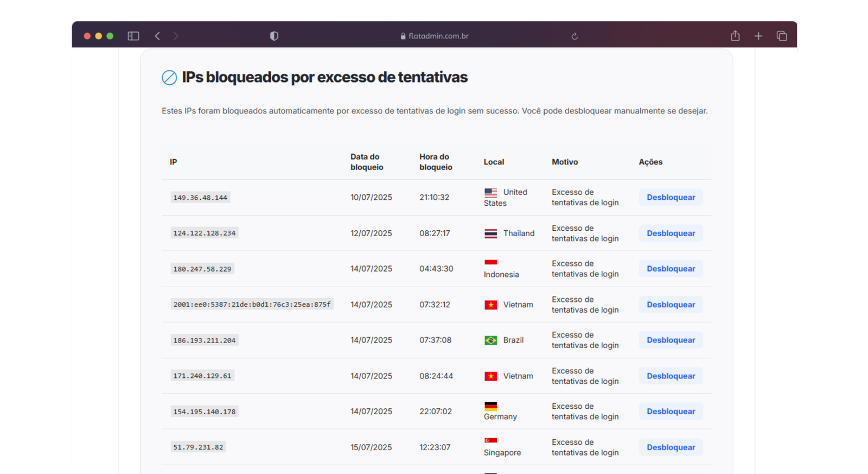Open a new tab with plus icon

point(758,36)
